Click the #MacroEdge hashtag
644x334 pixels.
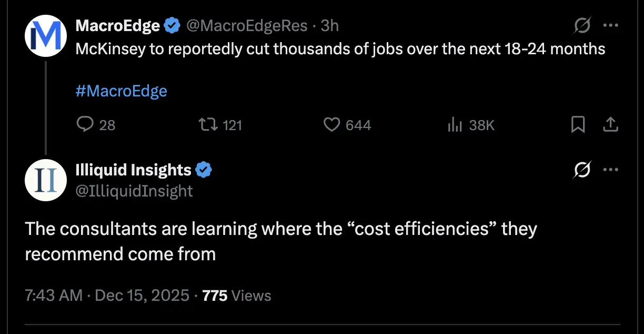pos(121,91)
